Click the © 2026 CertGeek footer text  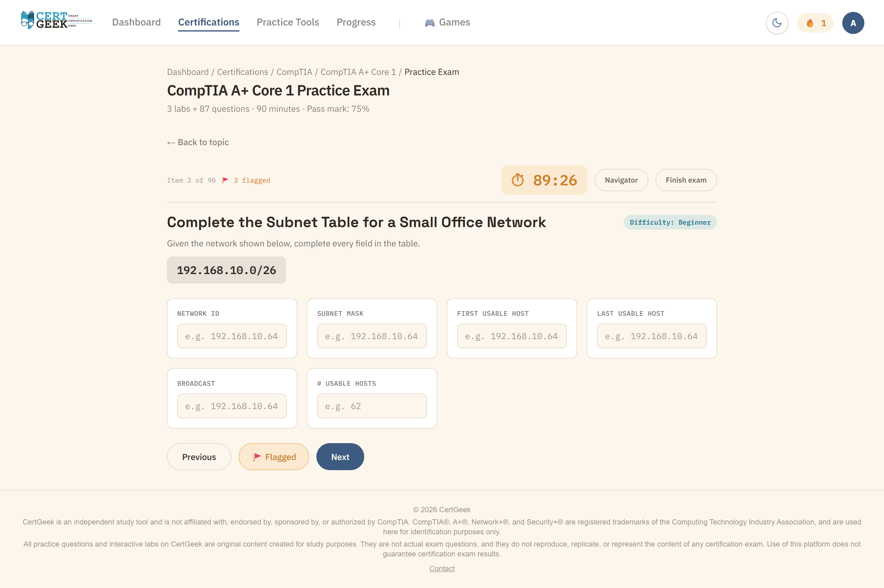442,510
